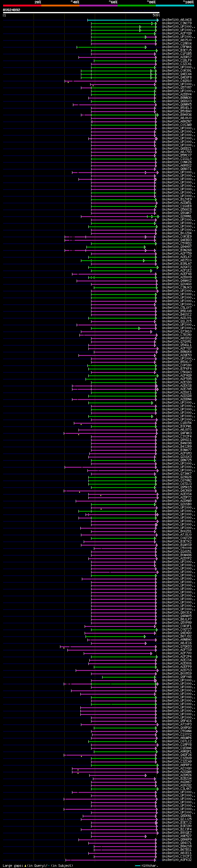
Task: Select hit label UniRef100_Q4WAX2
Action: point(177,281)
